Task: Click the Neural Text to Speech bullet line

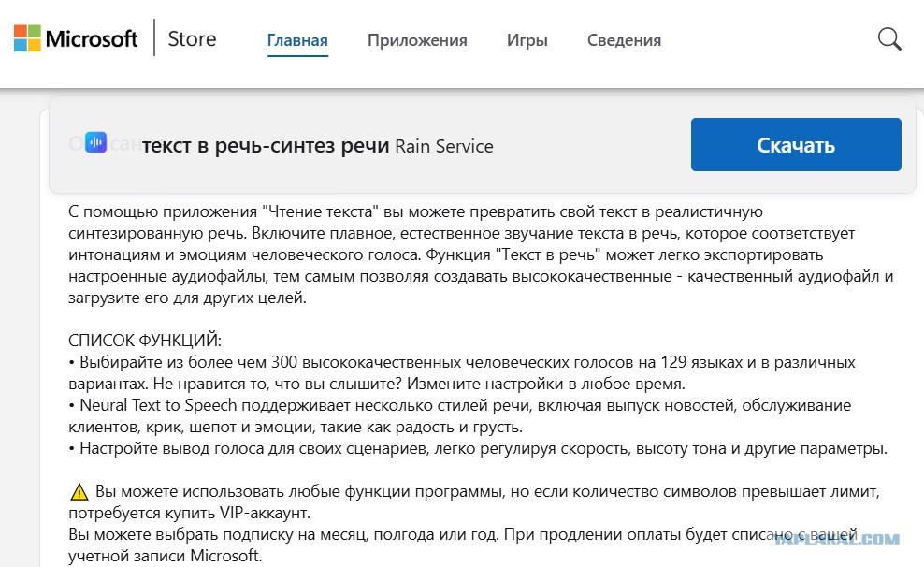Action: 459,405
